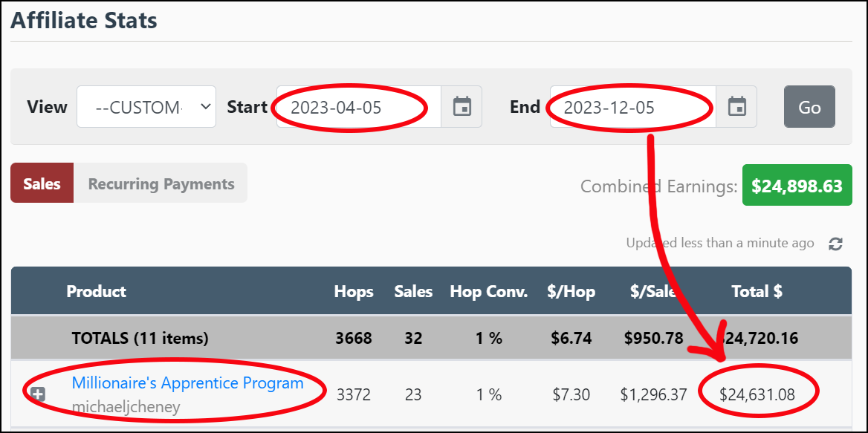The image size is (868, 433).
Task: Click the michaeljcheney vendor name
Action: [126, 407]
